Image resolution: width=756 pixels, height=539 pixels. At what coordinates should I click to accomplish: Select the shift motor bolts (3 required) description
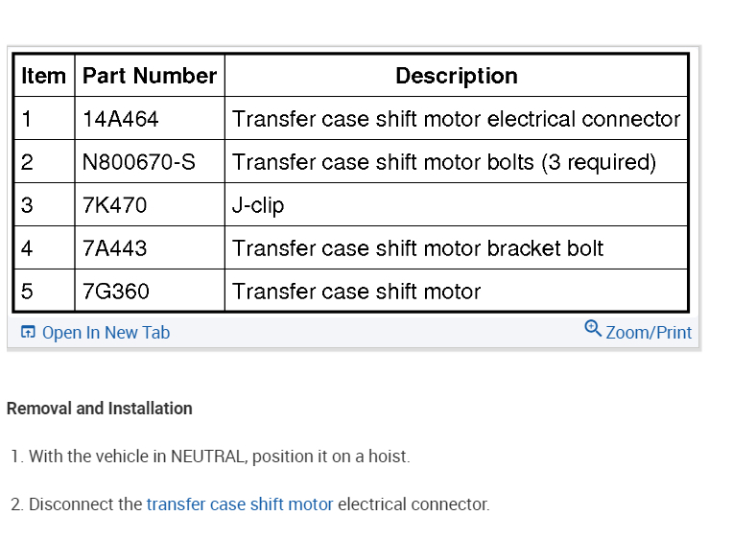[x=443, y=162]
